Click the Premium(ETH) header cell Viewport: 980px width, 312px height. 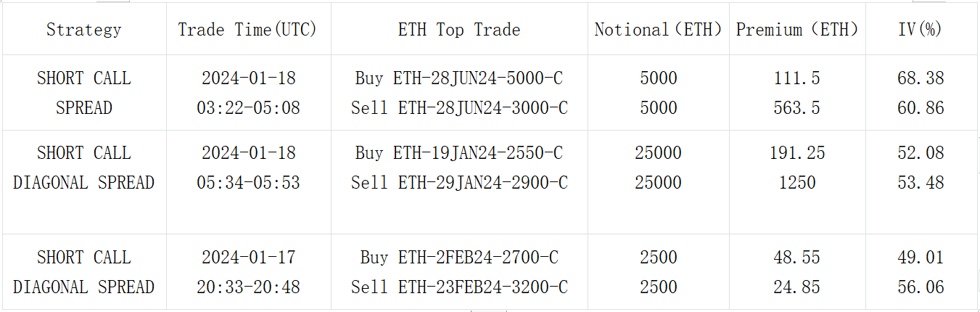(797, 30)
